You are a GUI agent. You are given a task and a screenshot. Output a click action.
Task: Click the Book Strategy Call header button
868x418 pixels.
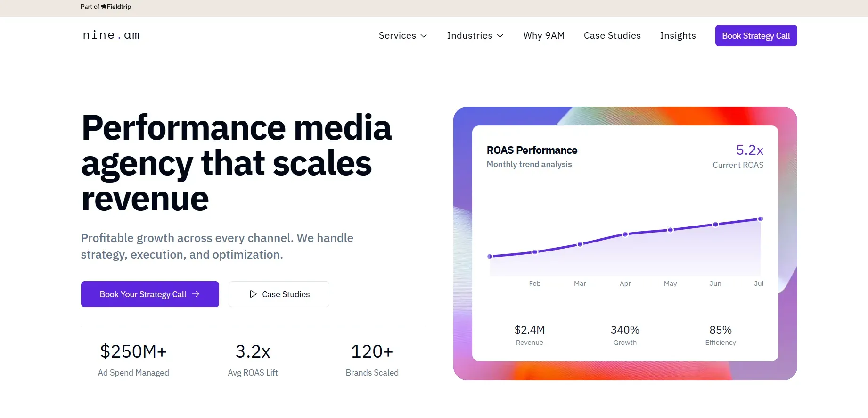[x=756, y=35]
